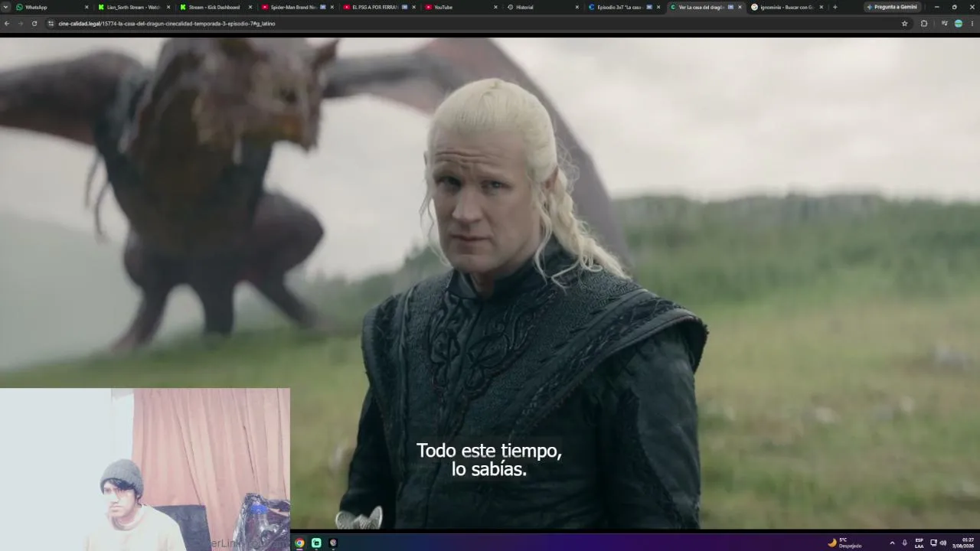Open network settings from system tray
This screenshot has height=551, width=980.
(x=933, y=543)
